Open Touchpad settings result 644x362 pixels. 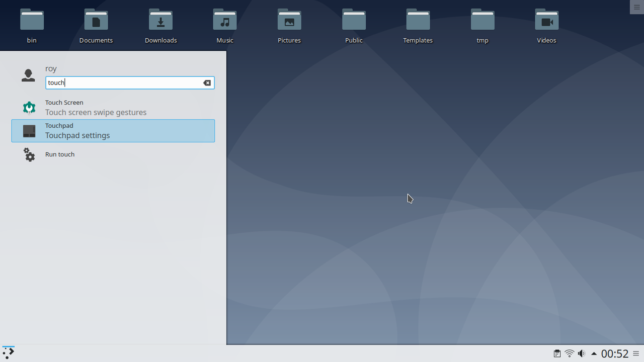coord(113,131)
